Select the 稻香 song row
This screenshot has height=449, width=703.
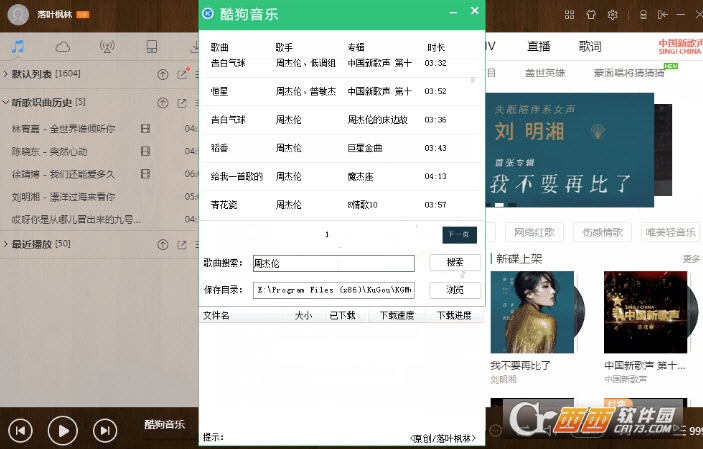pyautogui.click(x=341, y=148)
